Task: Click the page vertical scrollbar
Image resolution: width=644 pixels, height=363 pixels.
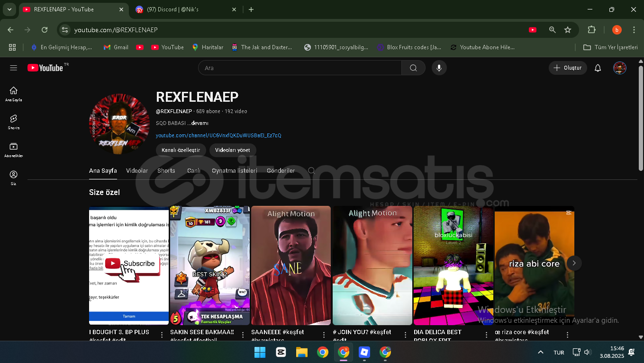Action: [x=641, y=118]
